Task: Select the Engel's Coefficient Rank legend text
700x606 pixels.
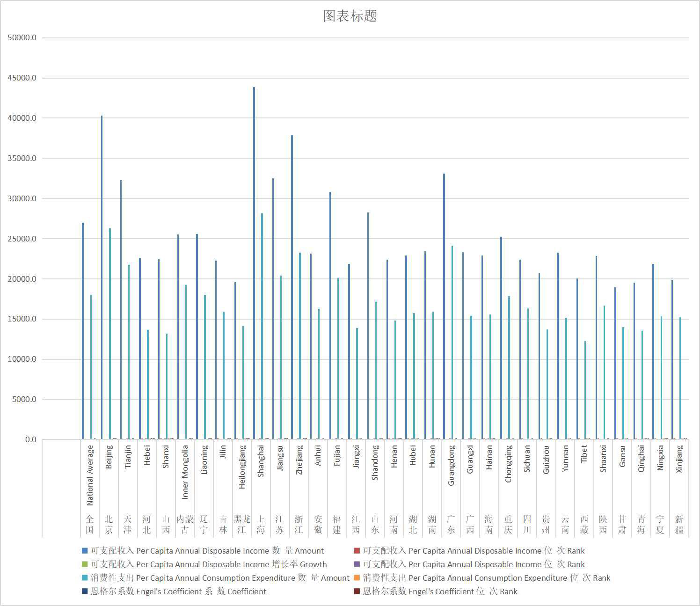Action: pos(440,591)
